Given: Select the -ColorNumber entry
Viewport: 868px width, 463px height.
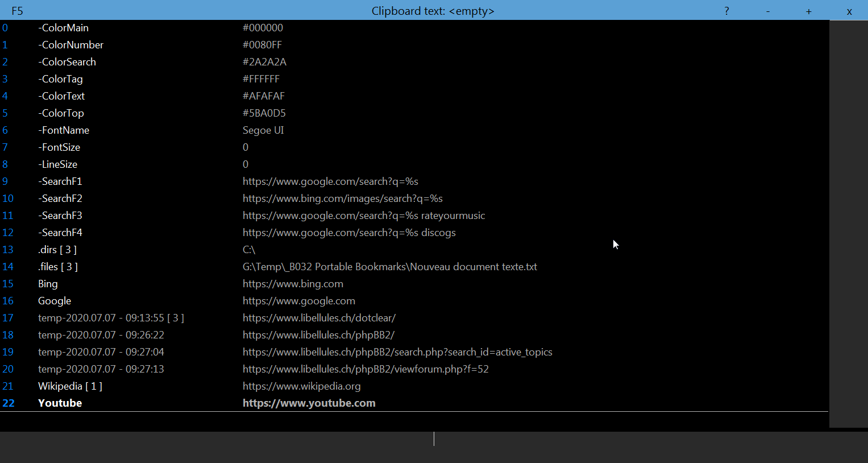Looking at the screenshot, I should (x=70, y=45).
